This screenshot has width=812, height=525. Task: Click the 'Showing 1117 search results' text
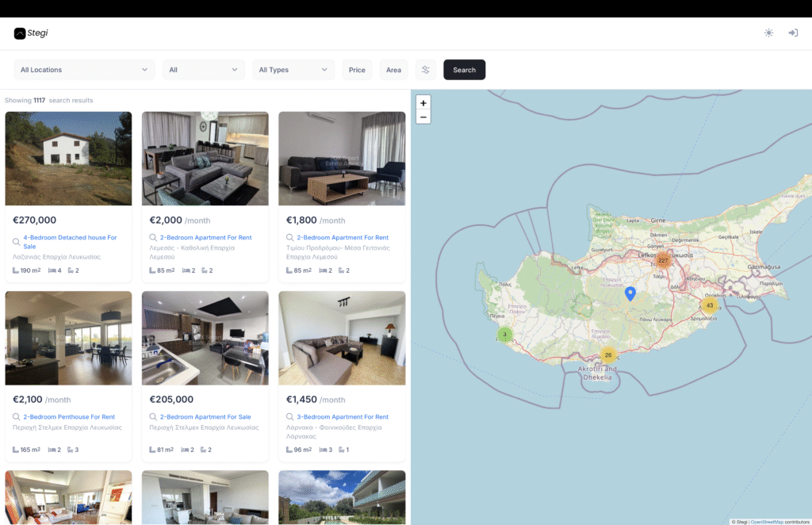click(x=48, y=101)
